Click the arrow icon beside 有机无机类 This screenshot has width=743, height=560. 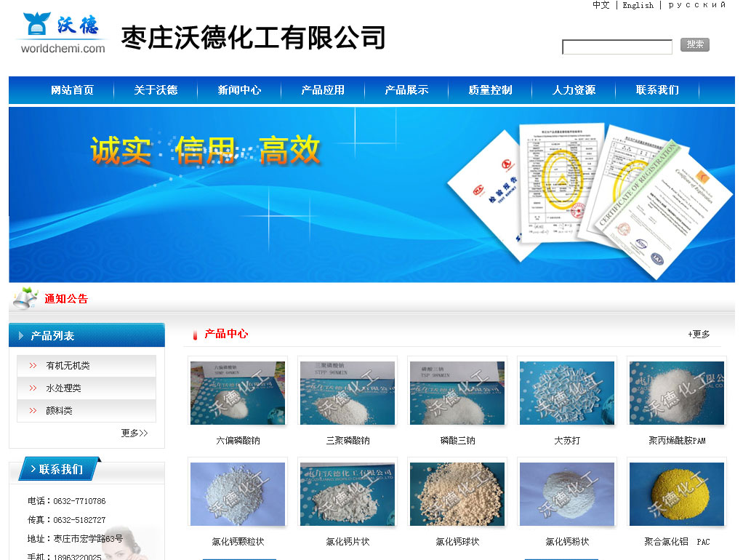coord(33,366)
